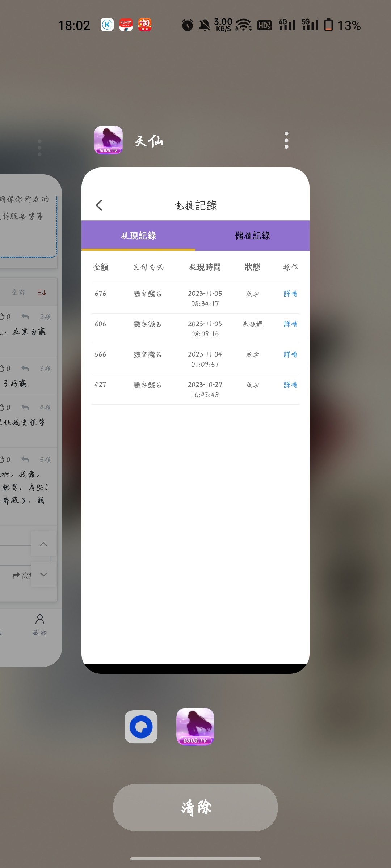
Task: Tap the back arrow in 充提記錄 header
Action: (x=99, y=205)
